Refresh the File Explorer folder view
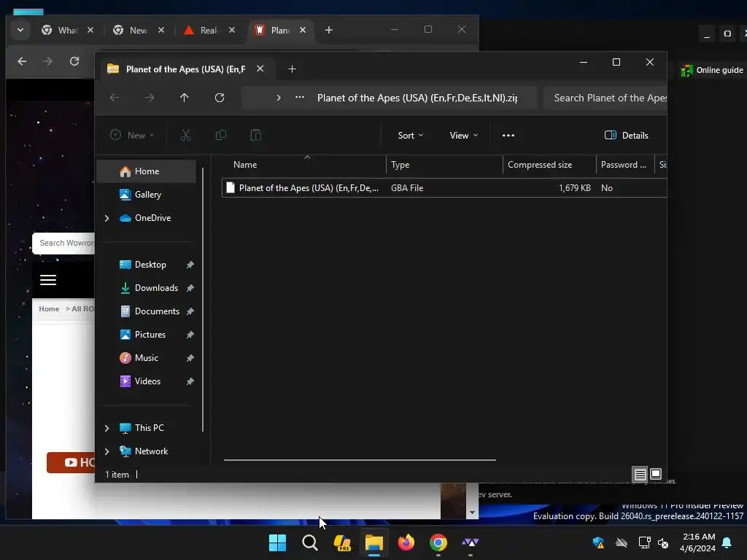 click(x=219, y=98)
